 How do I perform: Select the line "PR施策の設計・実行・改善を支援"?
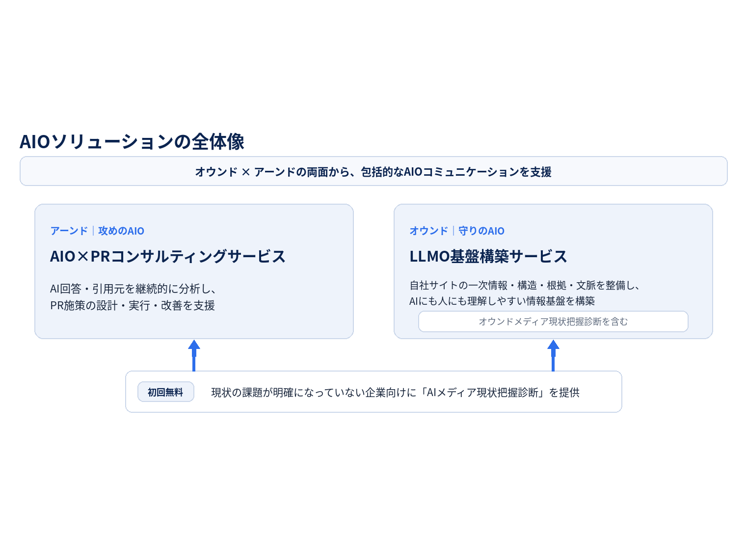(x=133, y=306)
